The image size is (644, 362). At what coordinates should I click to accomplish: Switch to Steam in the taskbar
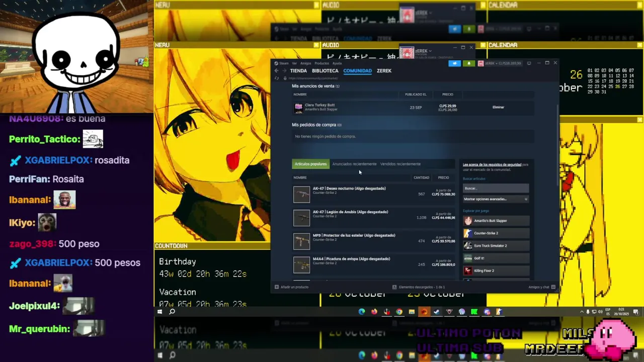point(436,312)
